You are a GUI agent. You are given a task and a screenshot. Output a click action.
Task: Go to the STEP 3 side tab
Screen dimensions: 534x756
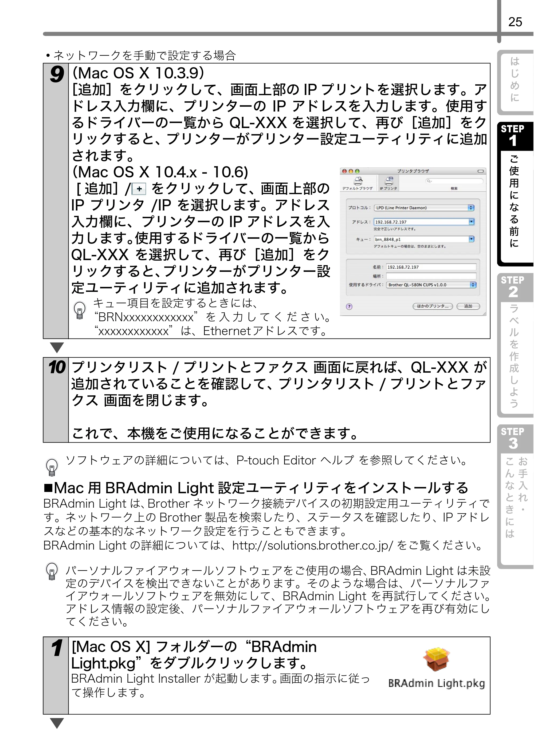[515, 497]
